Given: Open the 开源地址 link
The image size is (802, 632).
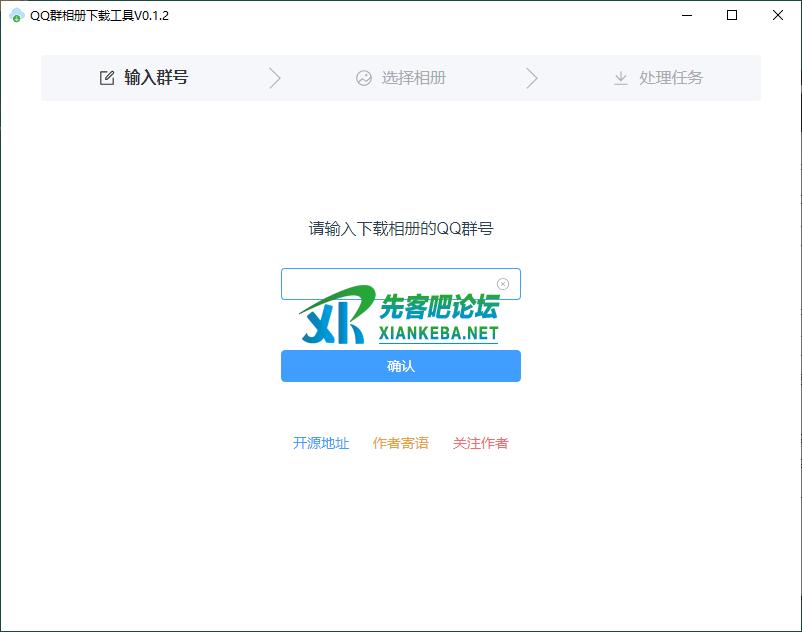Looking at the screenshot, I should click(321, 443).
